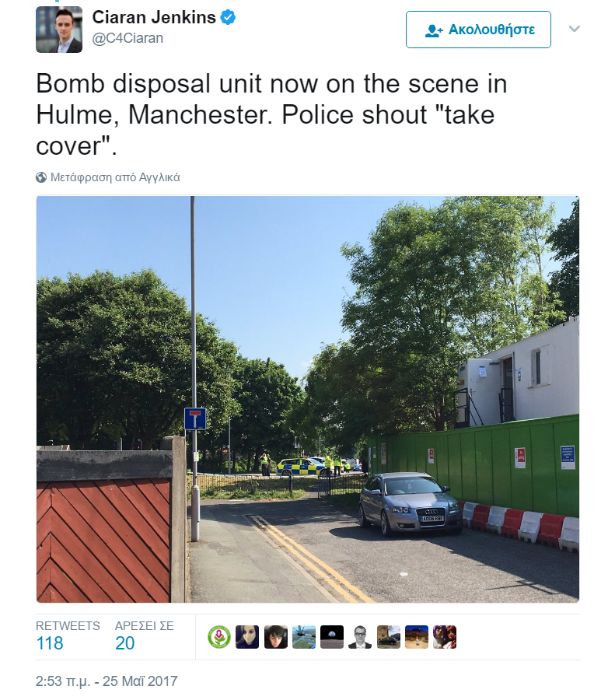Click the aircraft liker avatar
This screenshot has height=700, width=615.
pyautogui.click(x=304, y=637)
